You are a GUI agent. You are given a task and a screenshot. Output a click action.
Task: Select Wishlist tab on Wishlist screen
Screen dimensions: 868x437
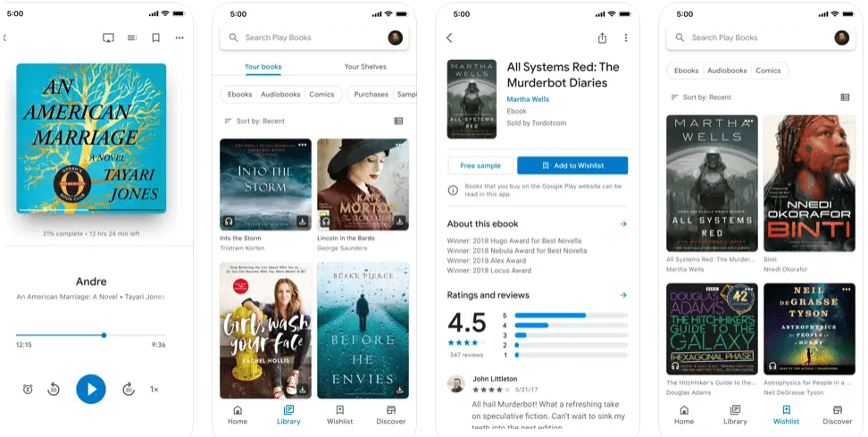point(786,415)
